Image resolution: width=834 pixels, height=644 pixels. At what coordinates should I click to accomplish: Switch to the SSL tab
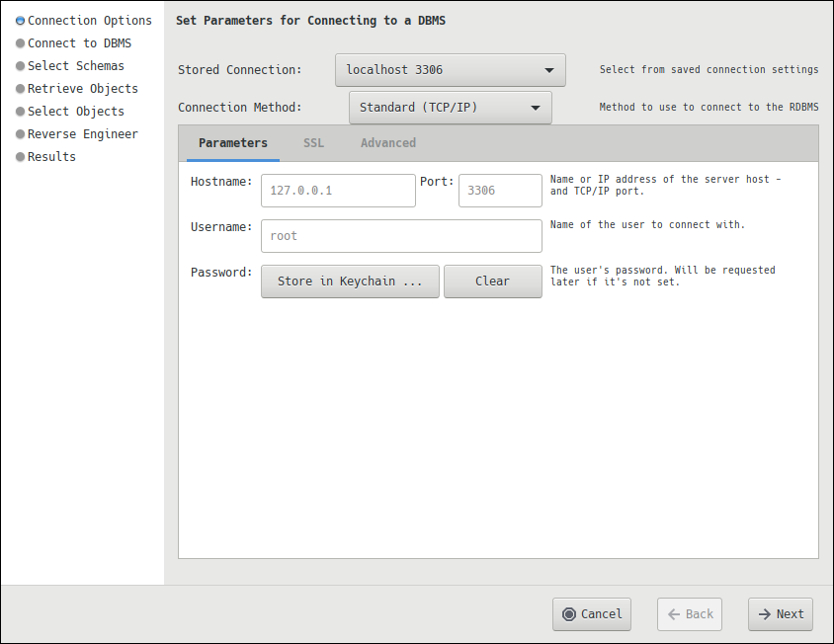point(313,143)
